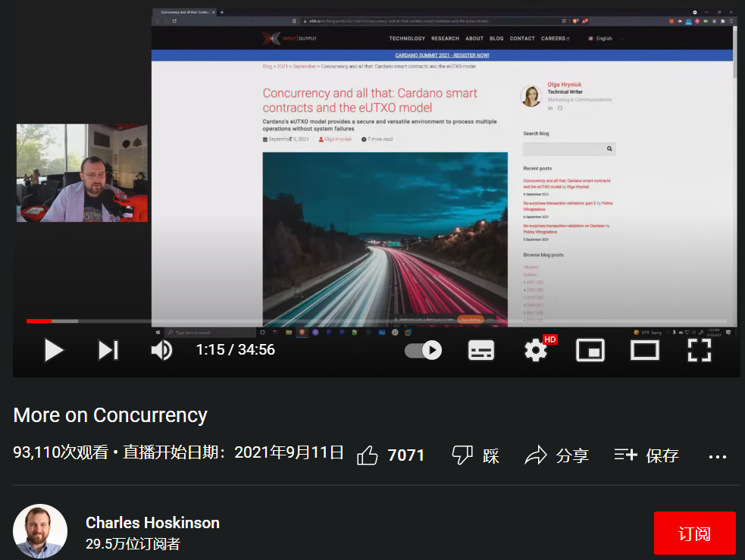This screenshot has height=560, width=745.
Task: Click the webcam picture-in-picture overlay
Action: 82,173
